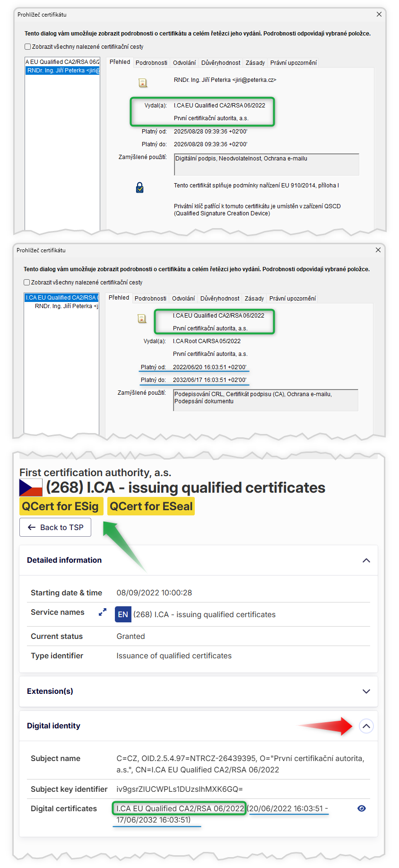Click the Subject name value starting C=CZ

pos(240,764)
